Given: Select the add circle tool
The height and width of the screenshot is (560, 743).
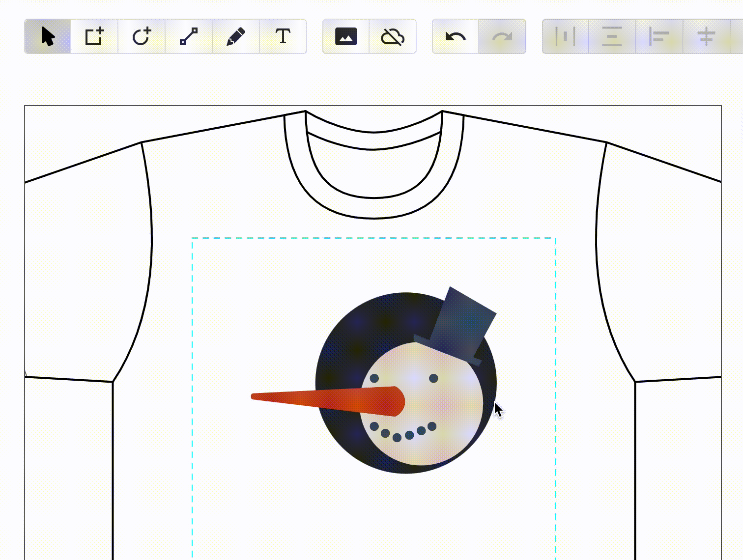Looking at the screenshot, I should point(142,36).
